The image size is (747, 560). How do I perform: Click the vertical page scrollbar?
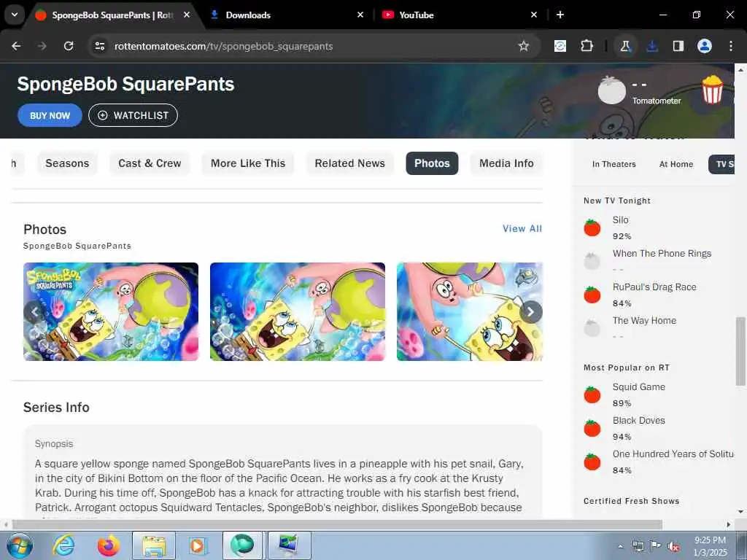point(740,351)
